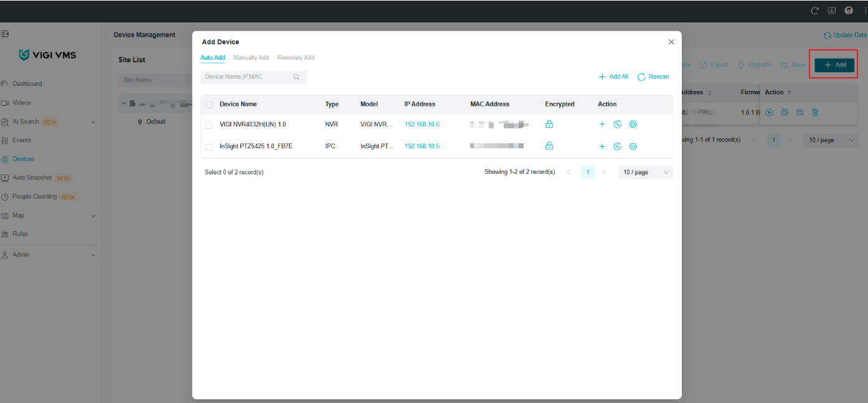The height and width of the screenshot is (403, 868).
Task: Select the Default site in Site List
Action: tap(156, 121)
